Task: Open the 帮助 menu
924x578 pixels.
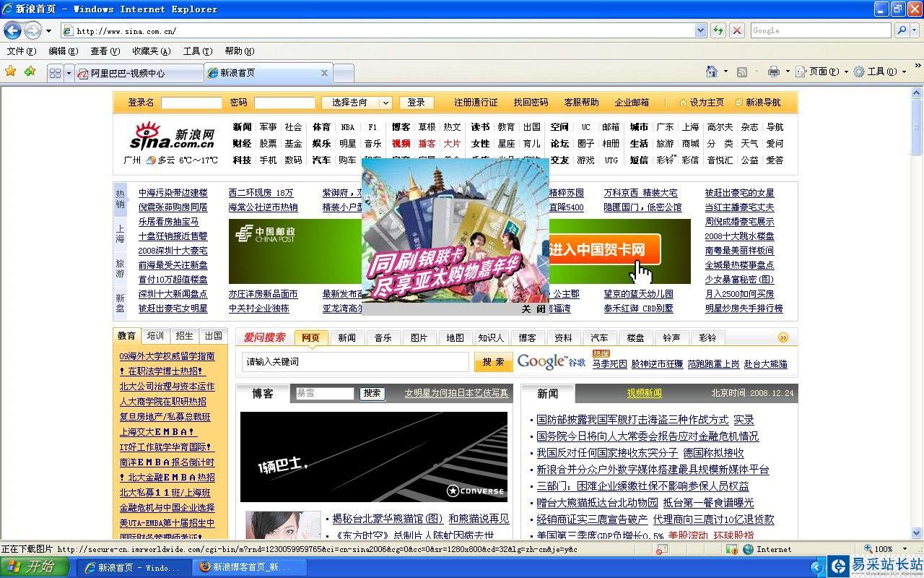Action: point(239,51)
